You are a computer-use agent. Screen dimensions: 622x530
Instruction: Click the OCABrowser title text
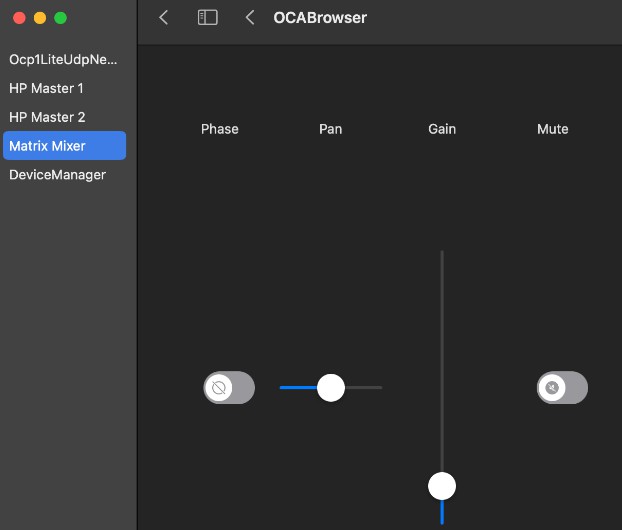(x=320, y=18)
